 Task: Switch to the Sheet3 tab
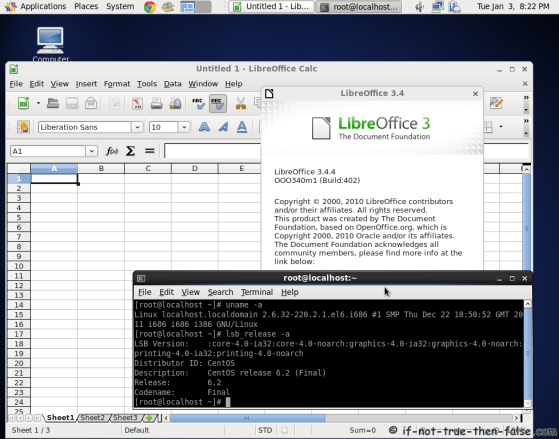pyautogui.click(x=125, y=417)
